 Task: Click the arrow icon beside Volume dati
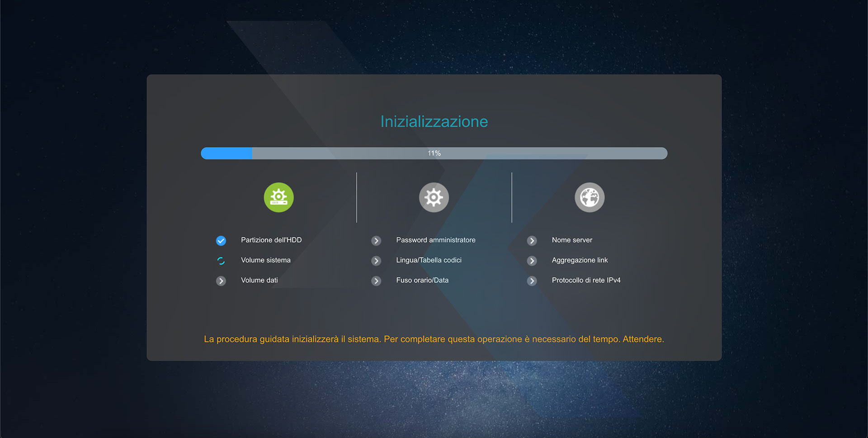tap(221, 281)
